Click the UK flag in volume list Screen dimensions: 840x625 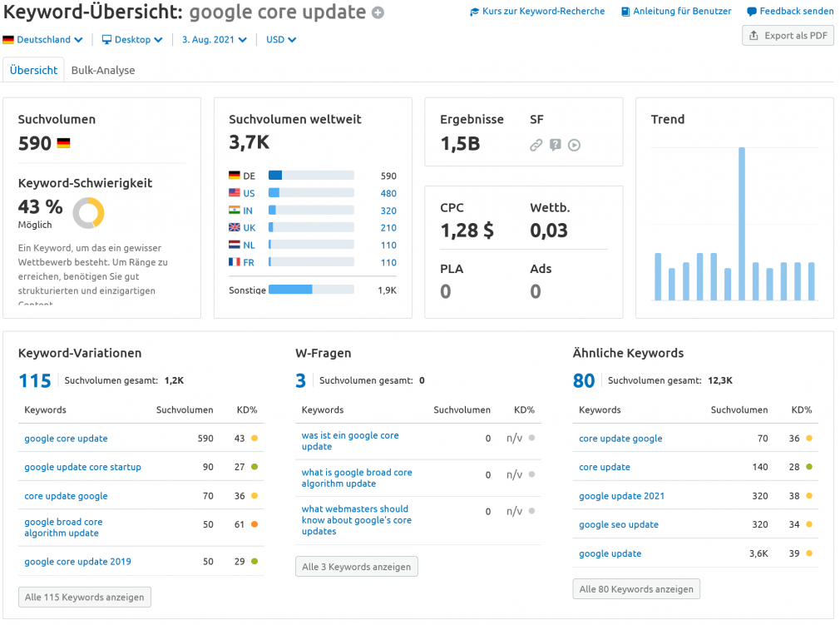(234, 227)
